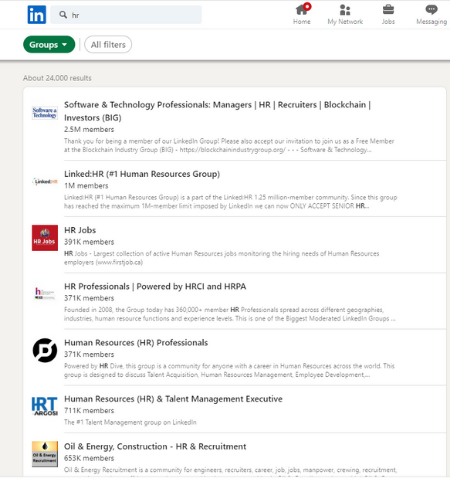Click description 'Oil & Energy Recruitment is a community'
The image size is (450, 485).
coord(230,470)
